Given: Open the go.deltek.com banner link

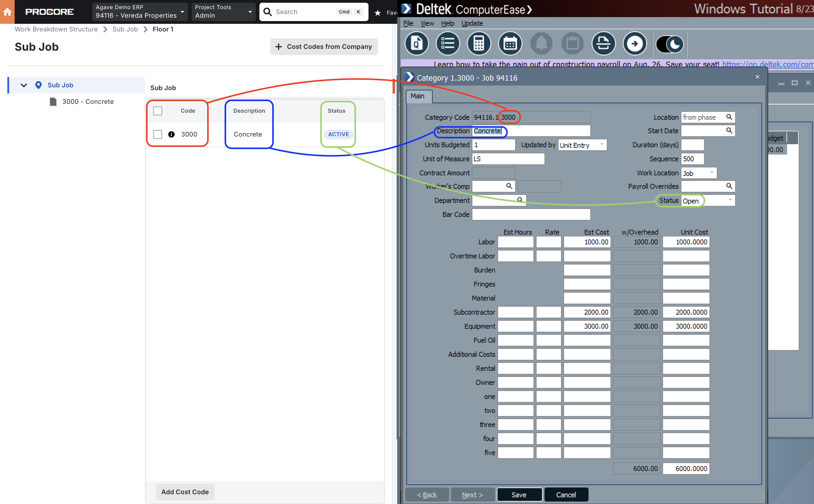Looking at the screenshot, I should point(768,64).
